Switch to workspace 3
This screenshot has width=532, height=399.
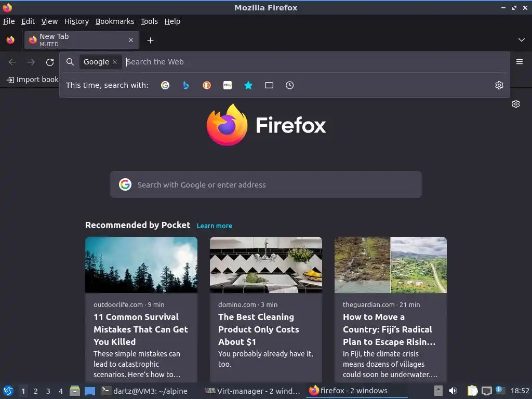pos(48,391)
